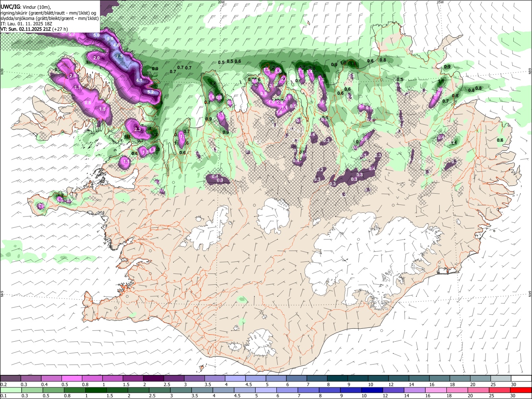This screenshot has height=399, width=532.
Task: Click the darkest purple swatch between 2 and 2.5, upper scale
Action: point(153,379)
